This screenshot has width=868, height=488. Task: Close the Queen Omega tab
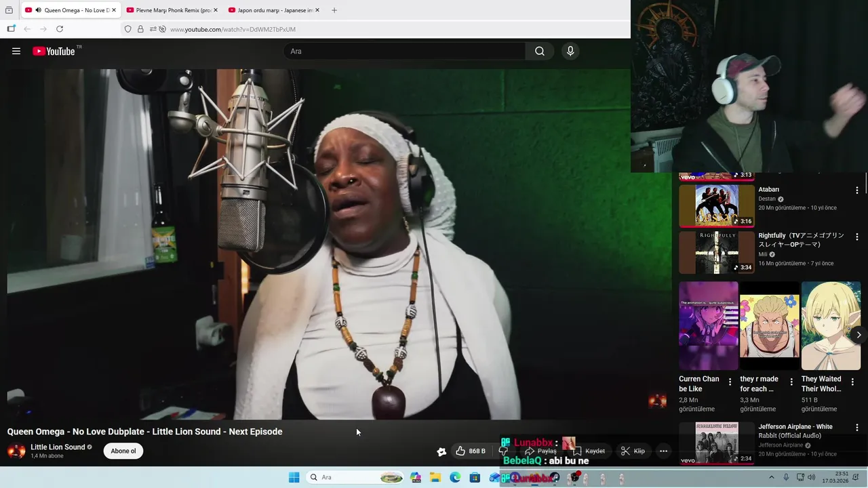click(x=114, y=10)
